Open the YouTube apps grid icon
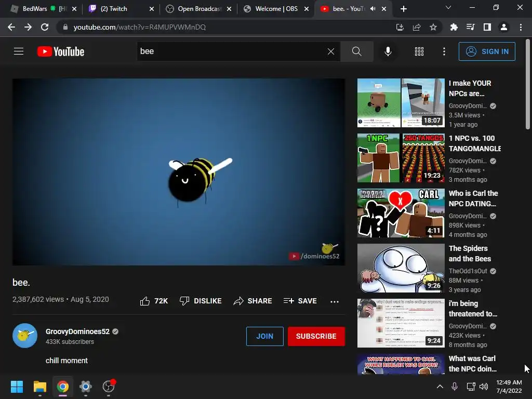 click(x=419, y=51)
